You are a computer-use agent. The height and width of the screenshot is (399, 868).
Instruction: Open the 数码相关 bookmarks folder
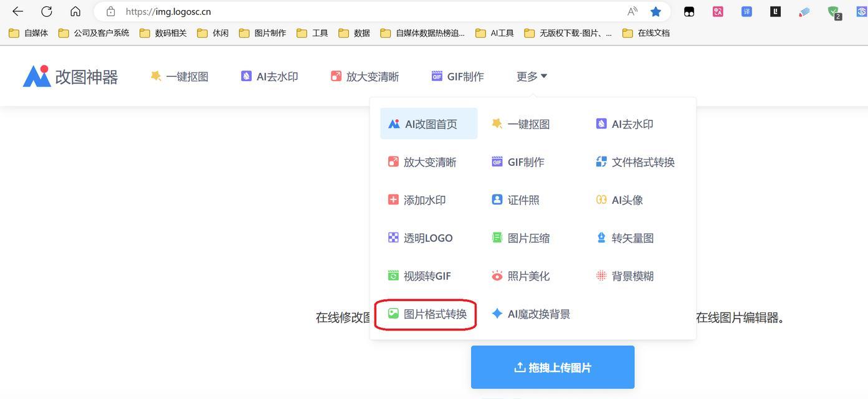pos(163,33)
